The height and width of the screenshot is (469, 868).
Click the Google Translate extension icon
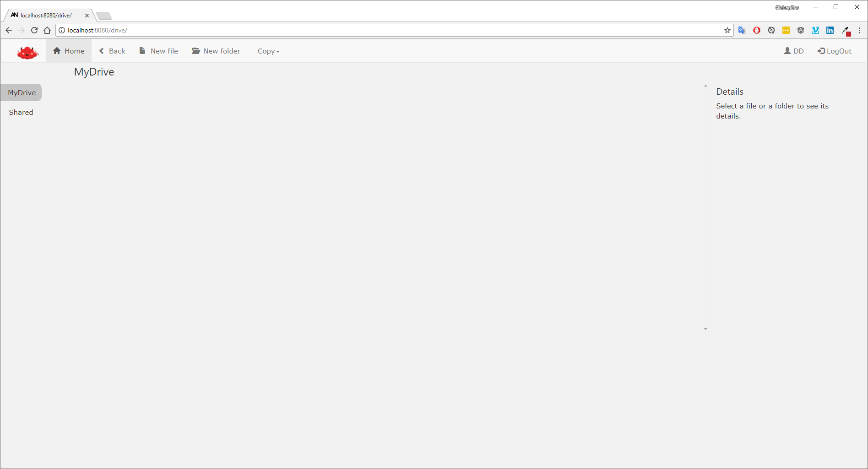pos(742,30)
